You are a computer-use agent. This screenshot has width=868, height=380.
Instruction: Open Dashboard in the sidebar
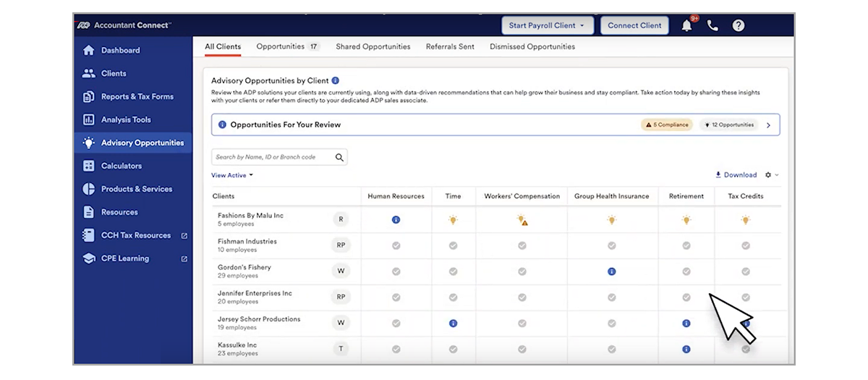[133, 51]
